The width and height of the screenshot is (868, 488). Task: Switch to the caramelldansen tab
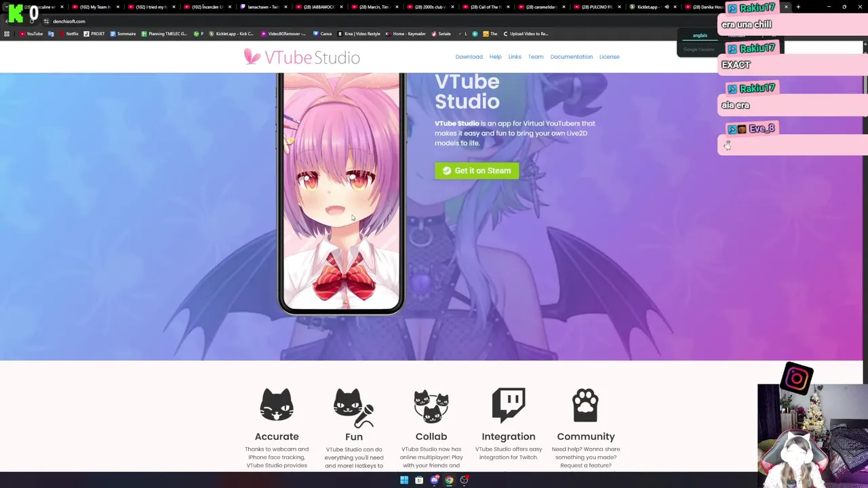tap(542, 7)
